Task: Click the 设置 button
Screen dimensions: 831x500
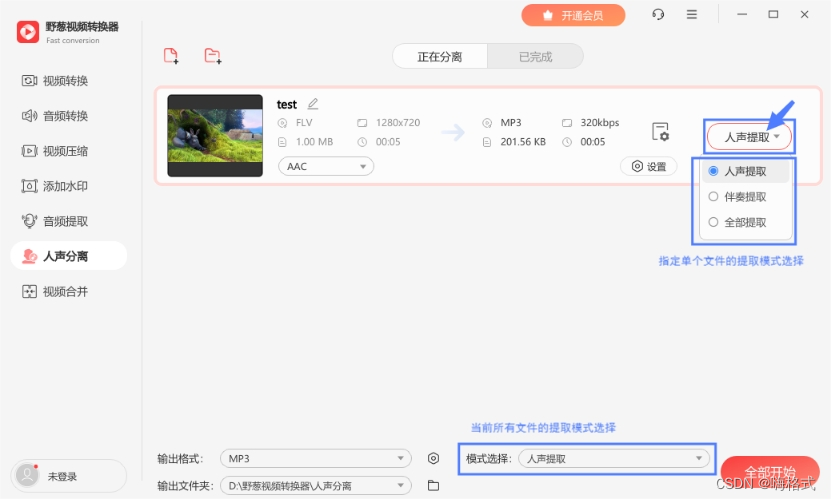Action: [x=649, y=166]
